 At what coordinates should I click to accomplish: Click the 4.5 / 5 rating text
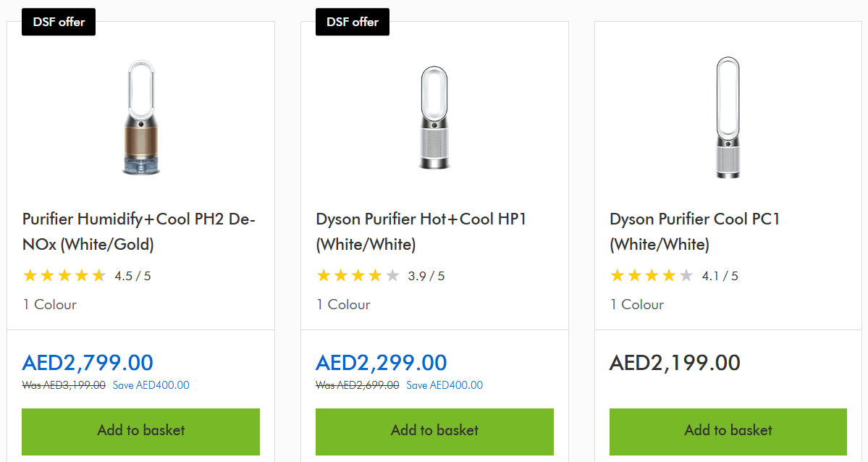pos(132,276)
